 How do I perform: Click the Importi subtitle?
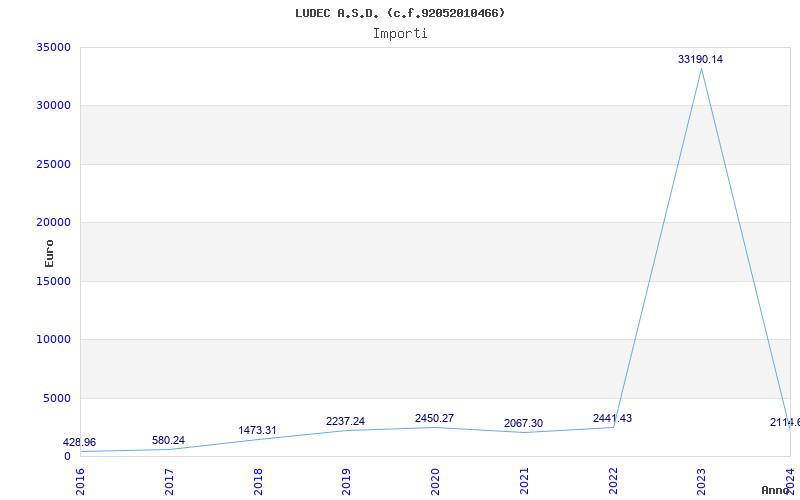point(400,34)
